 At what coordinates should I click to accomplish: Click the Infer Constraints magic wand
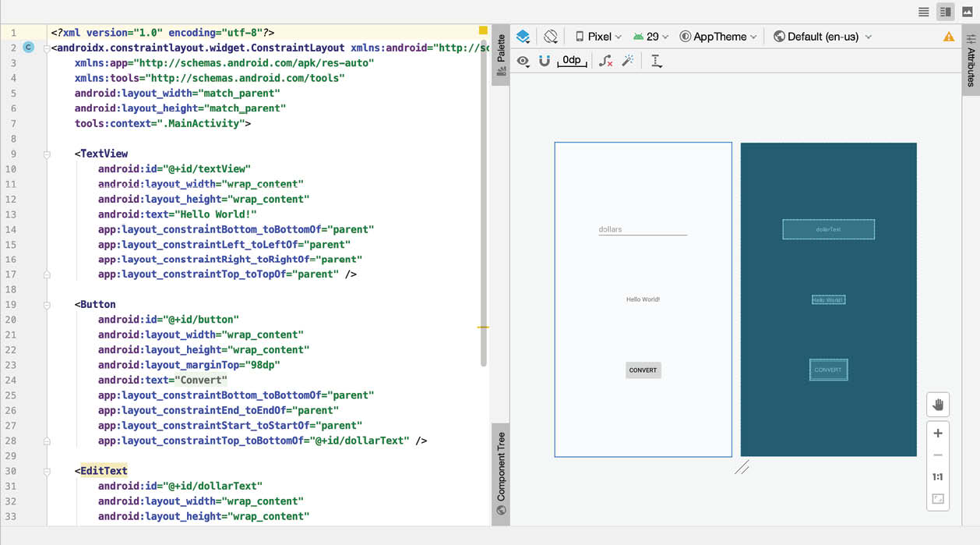coord(628,61)
